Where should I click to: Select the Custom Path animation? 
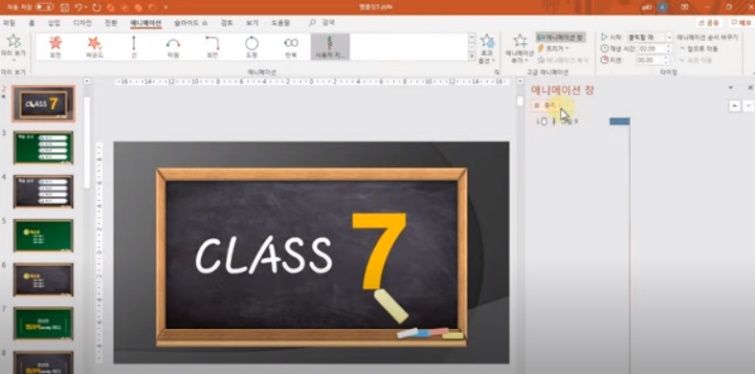330,47
